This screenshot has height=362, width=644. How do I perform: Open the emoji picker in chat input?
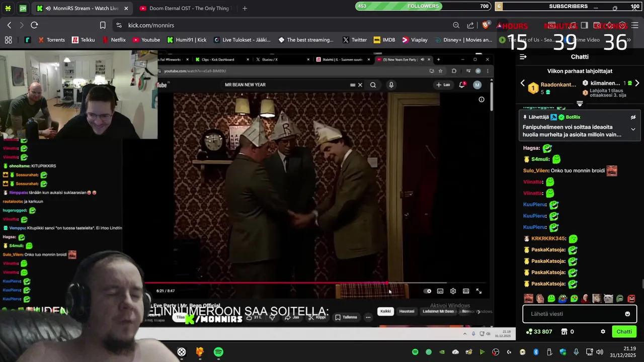click(x=627, y=314)
